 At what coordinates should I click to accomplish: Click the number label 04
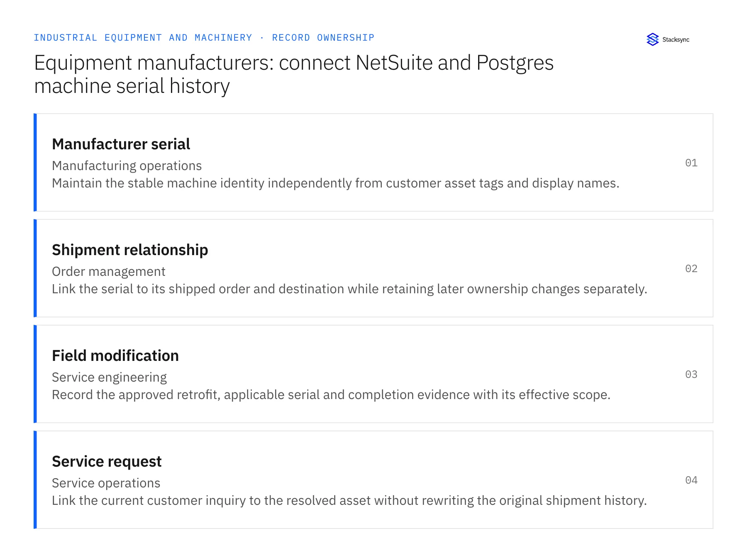691,480
